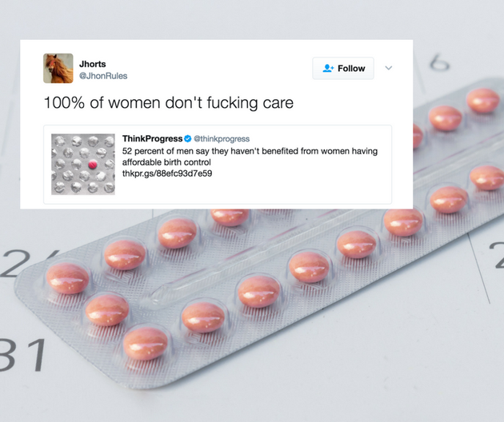Viewport: 504px width, 422px height.
Task: Click the top-right pink pill in blister pack
Action: [x=482, y=100]
